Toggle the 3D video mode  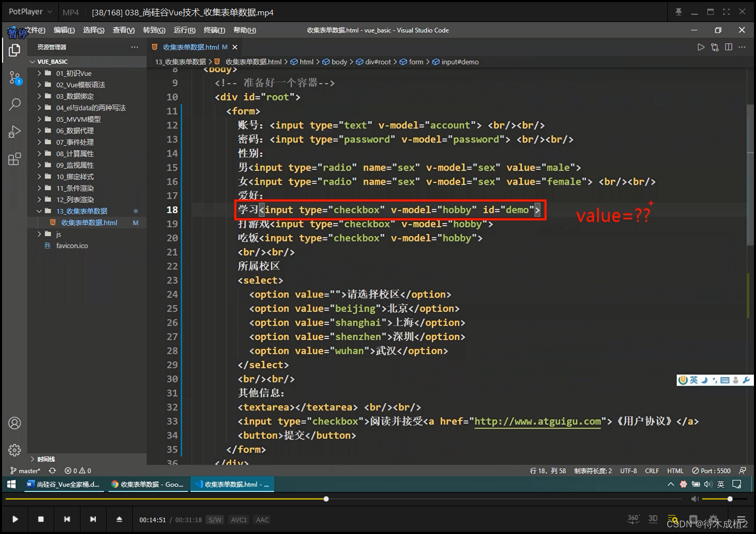pos(653,519)
